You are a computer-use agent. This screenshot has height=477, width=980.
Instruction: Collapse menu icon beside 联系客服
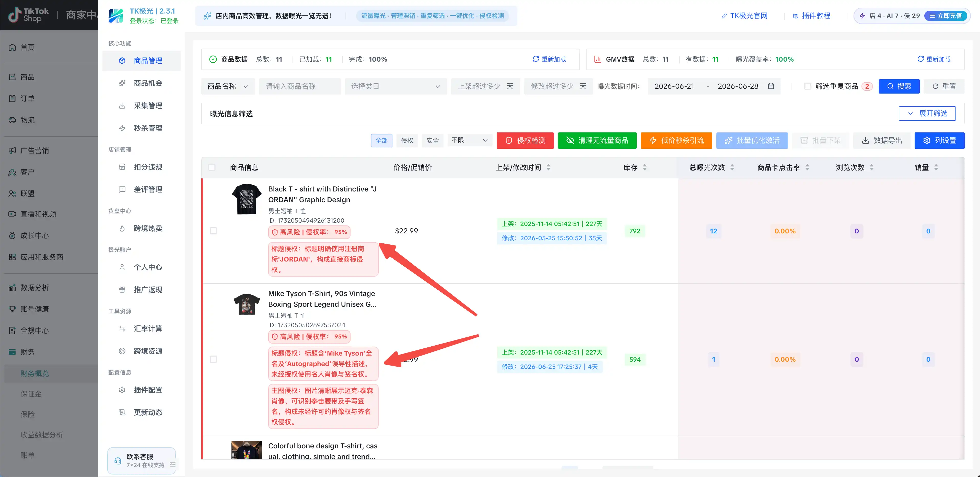[173, 464]
